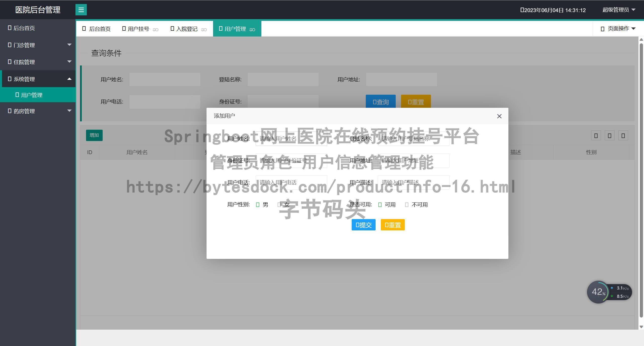Image resolution: width=644 pixels, height=346 pixels.
Task: Open the 页面操作 dropdown
Action: point(618,29)
